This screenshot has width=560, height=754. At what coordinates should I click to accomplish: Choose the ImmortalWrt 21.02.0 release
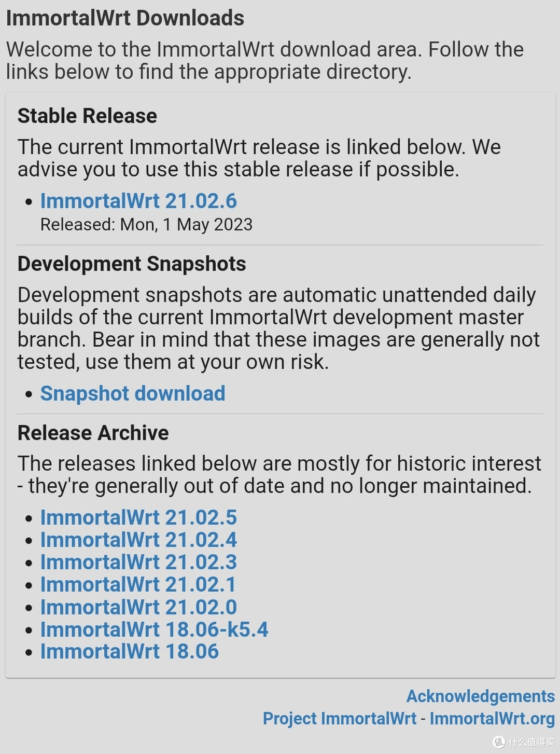point(138,607)
